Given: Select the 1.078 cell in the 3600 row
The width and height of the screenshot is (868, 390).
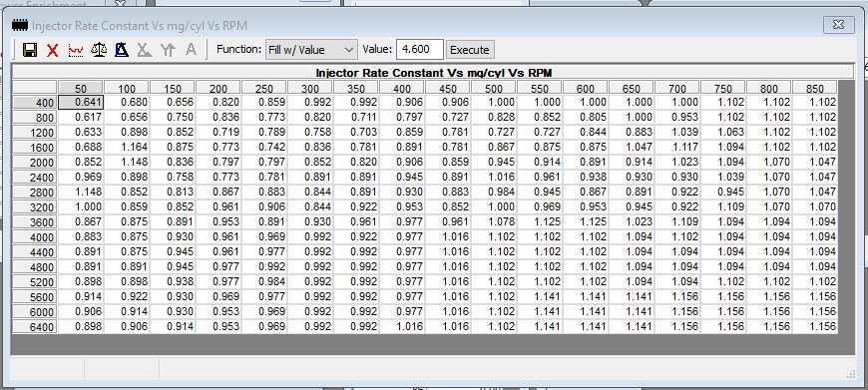Looking at the screenshot, I should point(494,221).
